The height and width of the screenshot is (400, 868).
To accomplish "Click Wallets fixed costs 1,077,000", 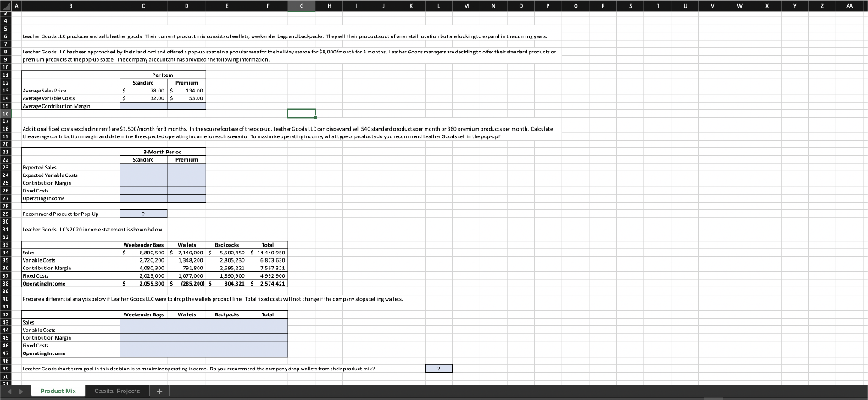I will tap(191, 275).
